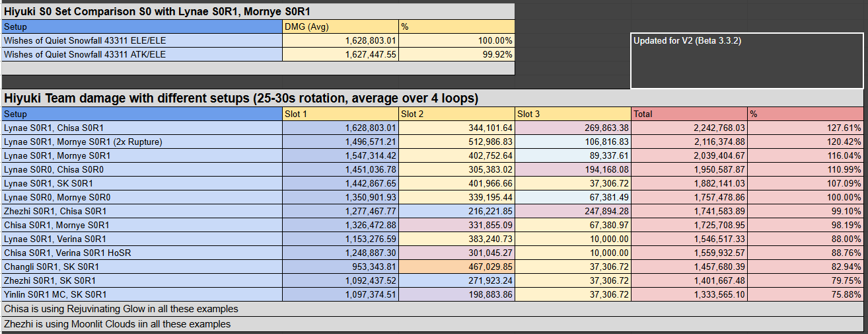Select the 'Hiyuki Team damage with different setups' heading
Screen dimensions: 868x334
pyautogui.click(x=433, y=99)
